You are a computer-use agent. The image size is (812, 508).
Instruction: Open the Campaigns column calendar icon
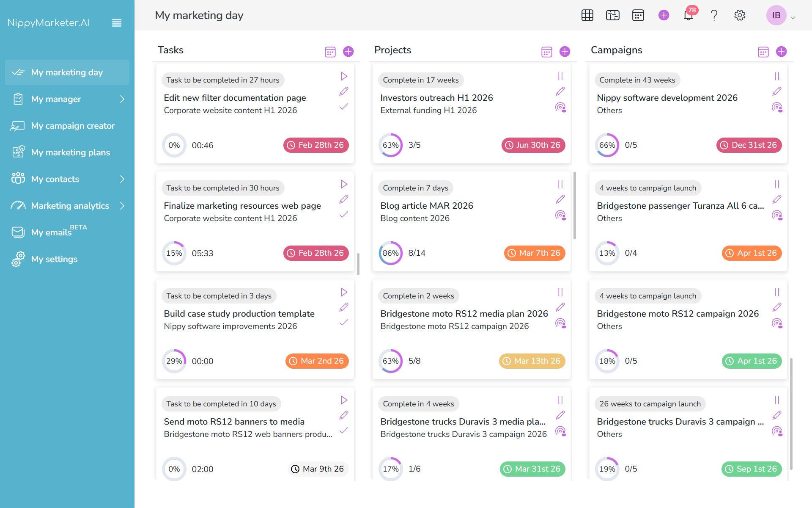(763, 52)
